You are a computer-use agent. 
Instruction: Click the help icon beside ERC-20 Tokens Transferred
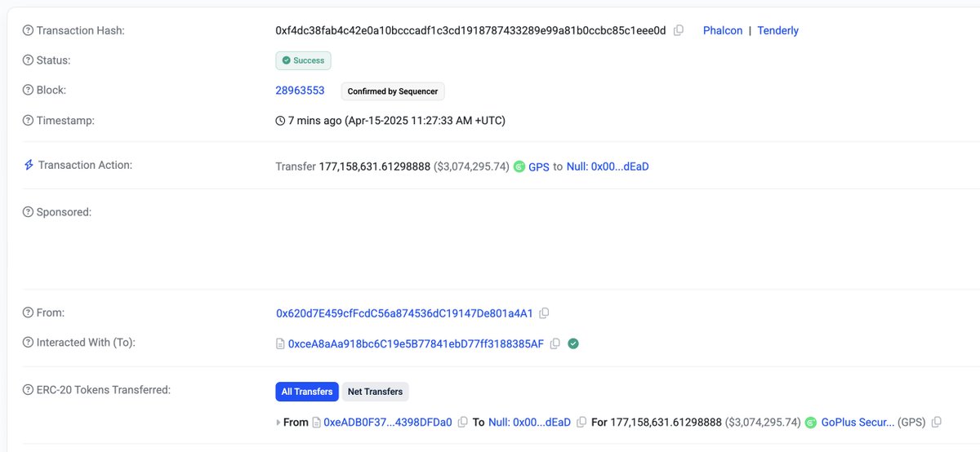[29, 390]
